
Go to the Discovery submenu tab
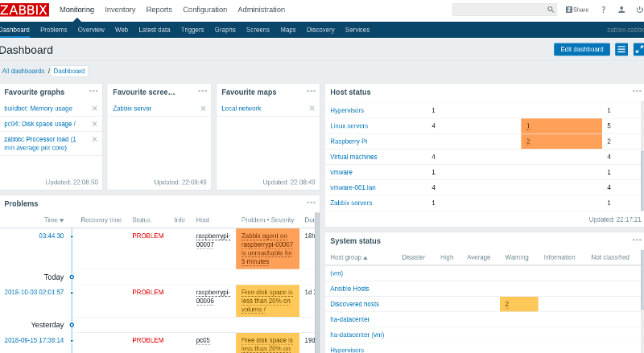point(320,30)
